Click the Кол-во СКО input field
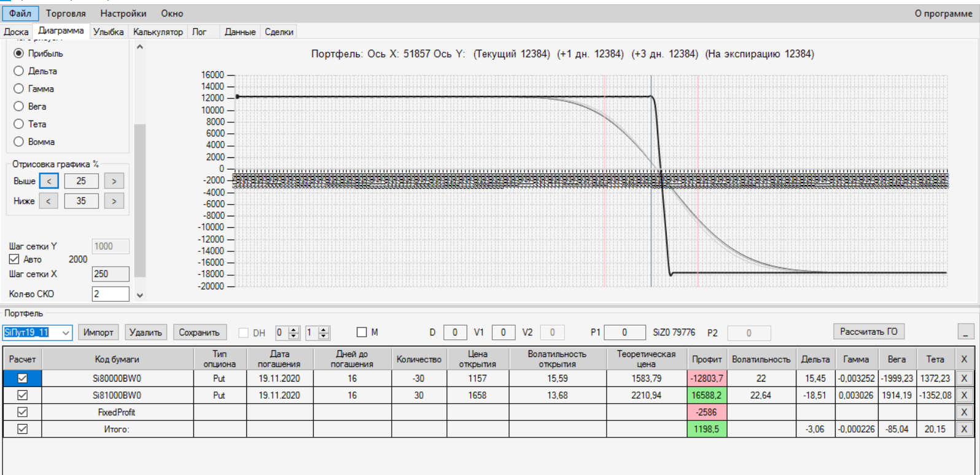The image size is (980, 475). coord(111,294)
